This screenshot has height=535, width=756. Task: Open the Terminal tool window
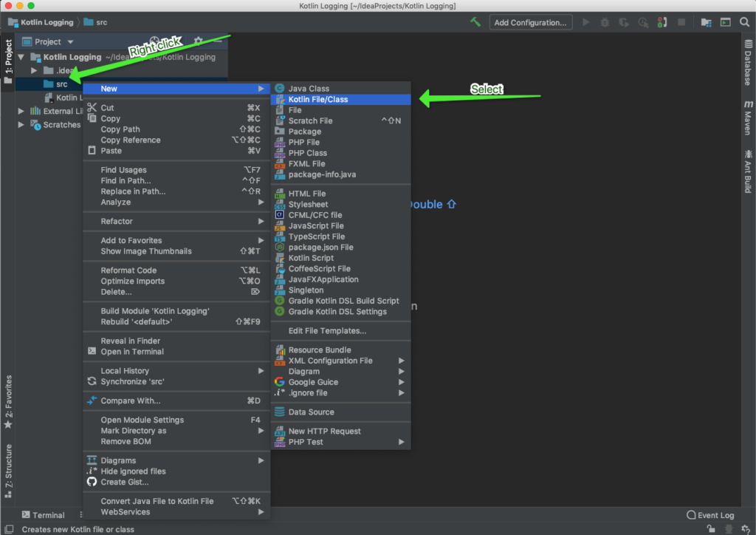[x=43, y=515]
